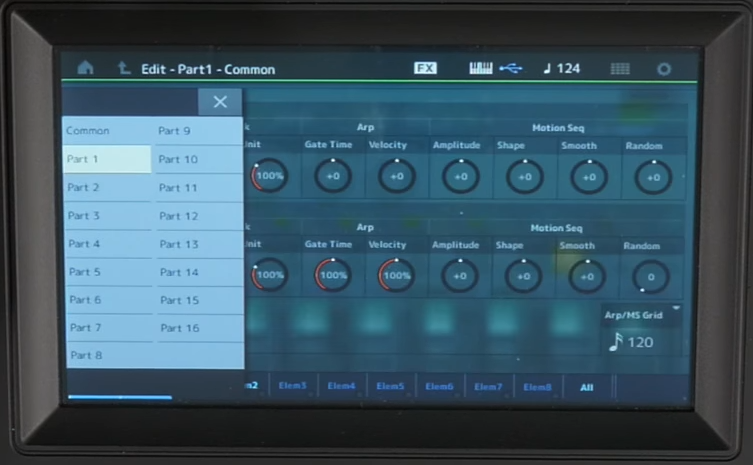The height and width of the screenshot is (465, 753).
Task: Select Part 14 in the list
Action: pos(200,272)
